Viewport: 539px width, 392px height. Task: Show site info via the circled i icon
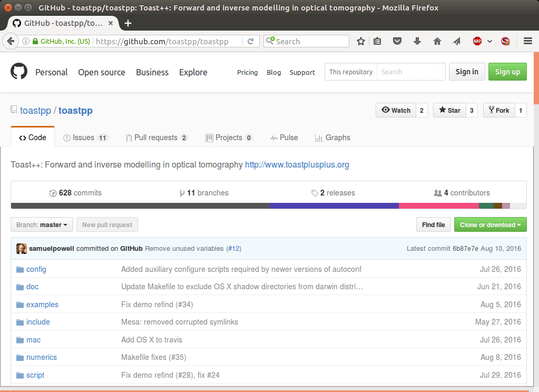(x=26, y=41)
